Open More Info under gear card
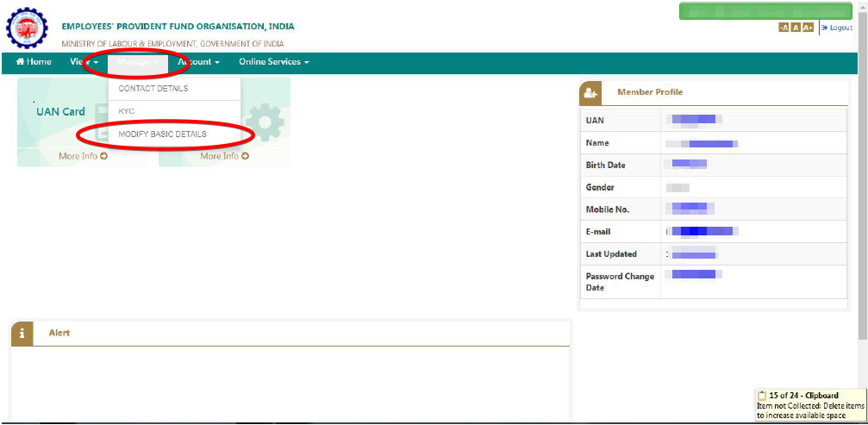 pos(225,156)
